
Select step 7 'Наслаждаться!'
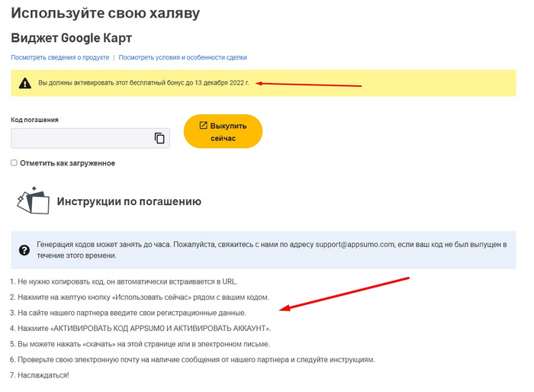pos(39,375)
